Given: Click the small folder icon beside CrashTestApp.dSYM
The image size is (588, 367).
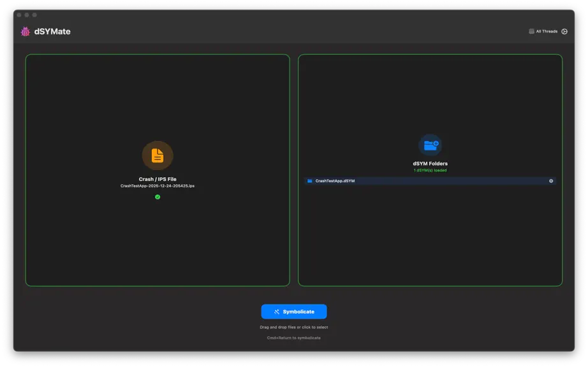Looking at the screenshot, I should click(x=310, y=181).
